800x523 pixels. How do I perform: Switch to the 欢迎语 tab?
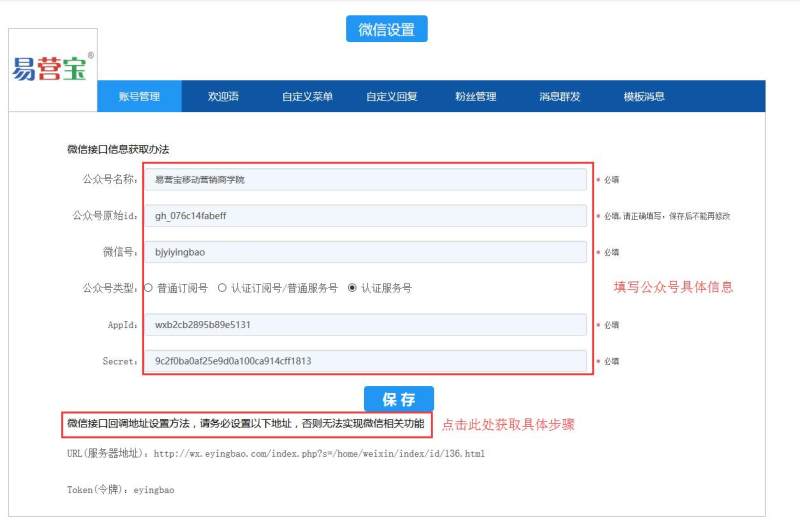(223, 97)
